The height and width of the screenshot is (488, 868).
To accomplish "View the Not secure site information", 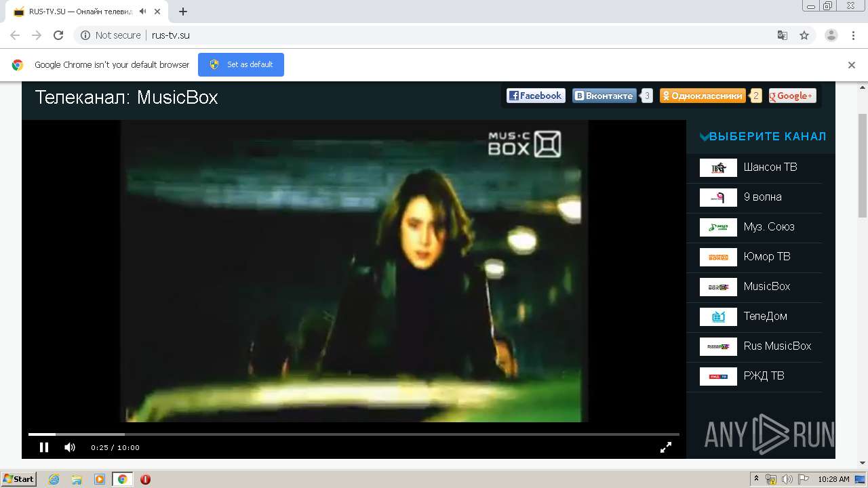I will point(111,35).
